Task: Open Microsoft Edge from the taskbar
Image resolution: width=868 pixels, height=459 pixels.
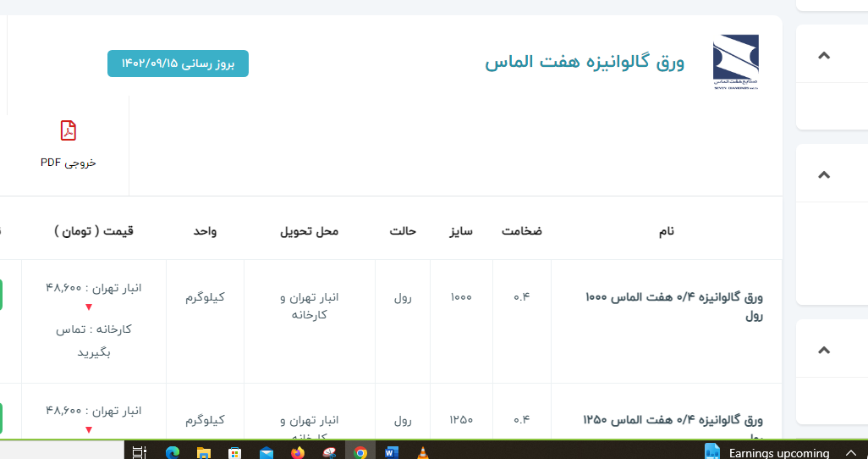Action: (173, 452)
